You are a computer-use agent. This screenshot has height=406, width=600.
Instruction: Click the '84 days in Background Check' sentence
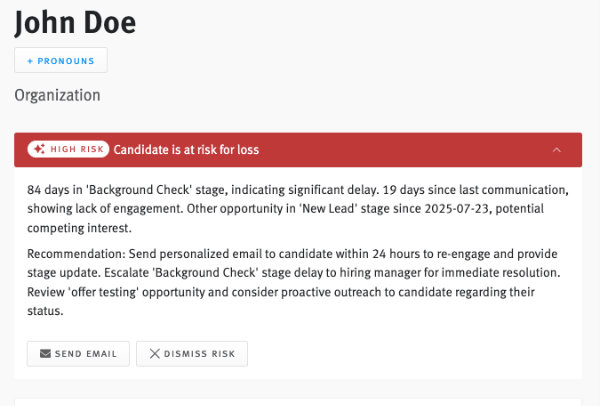pos(150,189)
